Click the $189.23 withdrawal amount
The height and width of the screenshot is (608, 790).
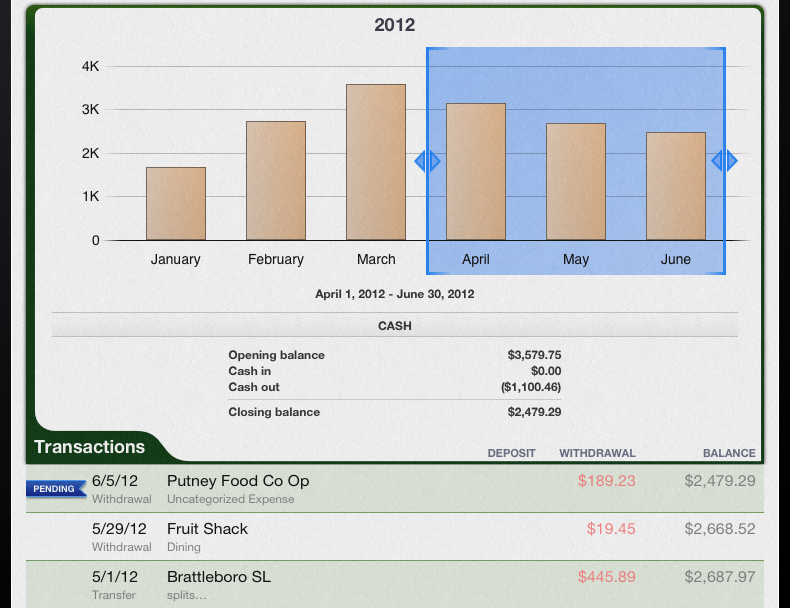click(x=606, y=481)
